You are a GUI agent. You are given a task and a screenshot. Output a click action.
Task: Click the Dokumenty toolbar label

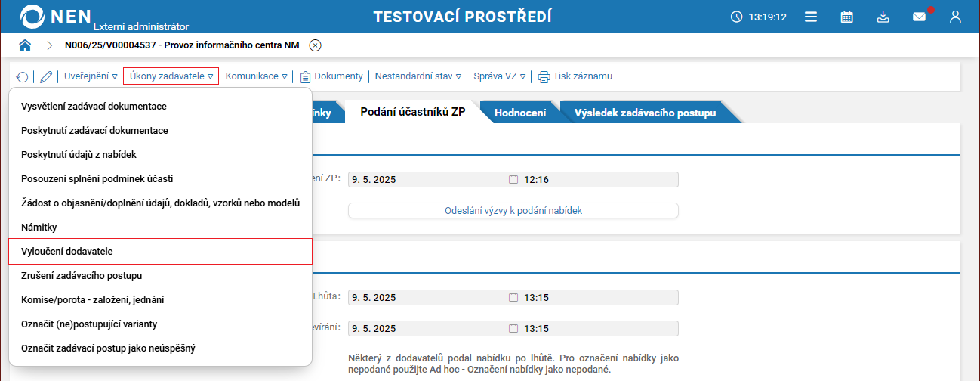click(x=338, y=76)
